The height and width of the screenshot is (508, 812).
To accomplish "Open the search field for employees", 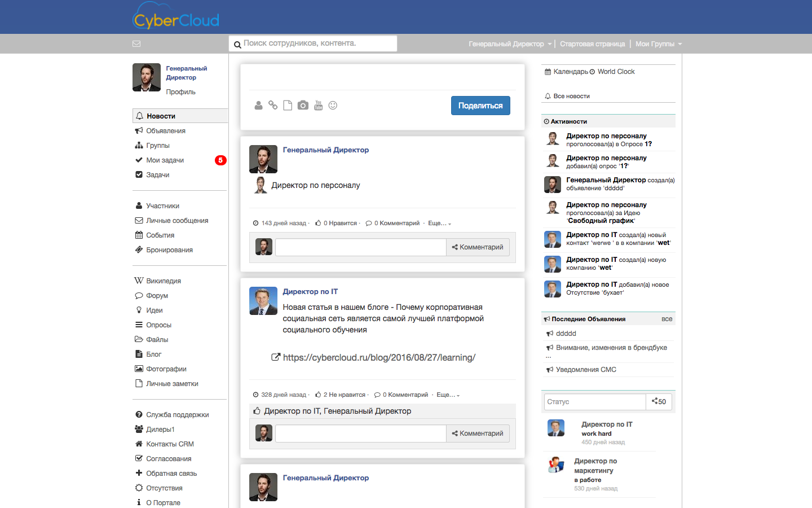I will pyautogui.click(x=313, y=43).
